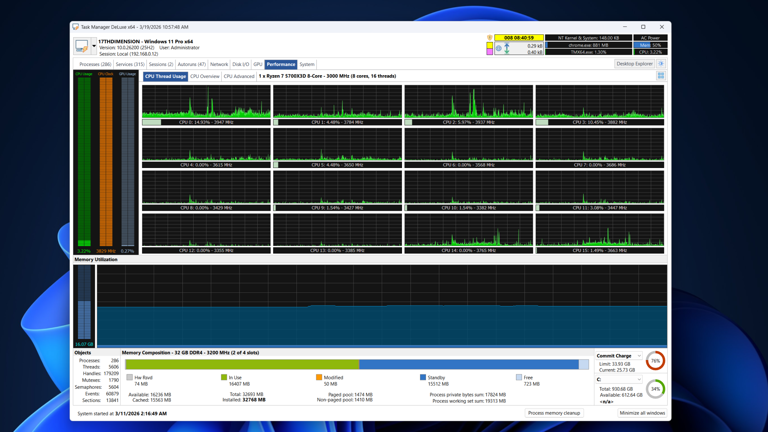Image resolution: width=768 pixels, height=432 pixels.
Task: Click the NT Kernel & System indicator
Action: pos(588,38)
